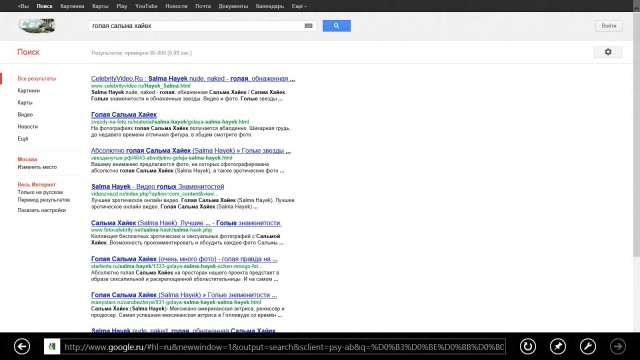Click the browser back arrow button
This screenshot has height=360, width=640.
pos(22,347)
